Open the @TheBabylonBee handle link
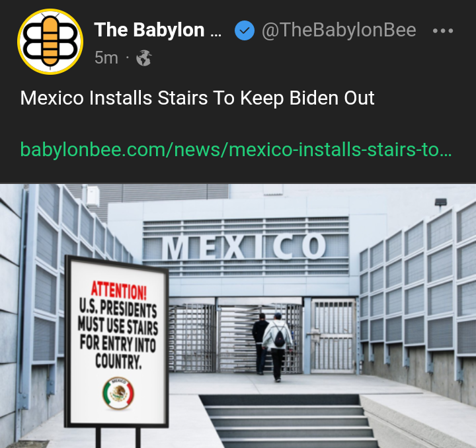 tap(338, 30)
